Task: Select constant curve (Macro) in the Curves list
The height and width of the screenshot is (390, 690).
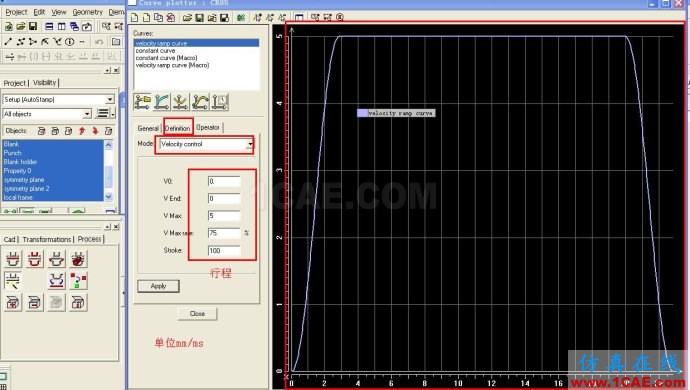Action: pyautogui.click(x=166, y=58)
